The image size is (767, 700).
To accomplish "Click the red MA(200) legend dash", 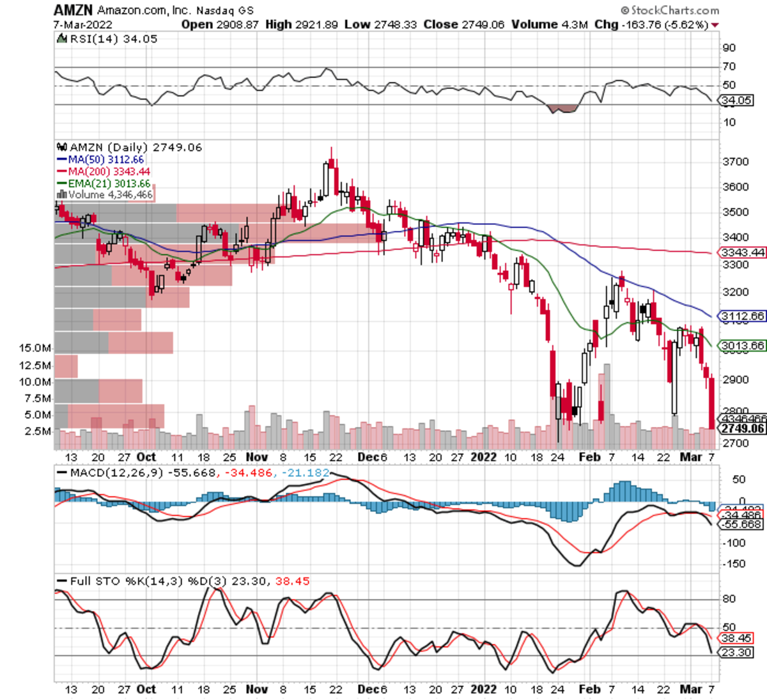I will tap(62, 171).
